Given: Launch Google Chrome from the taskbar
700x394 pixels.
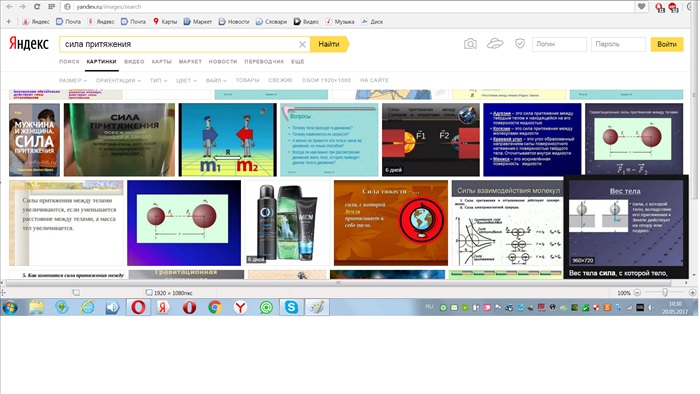Looking at the screenshot, I should click(x=215, y=307).
